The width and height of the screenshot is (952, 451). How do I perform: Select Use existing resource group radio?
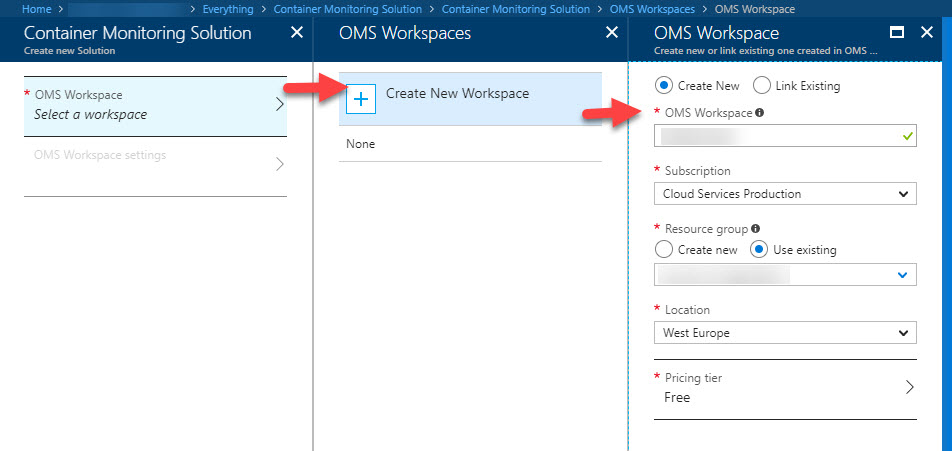click(x=759, y=249)
